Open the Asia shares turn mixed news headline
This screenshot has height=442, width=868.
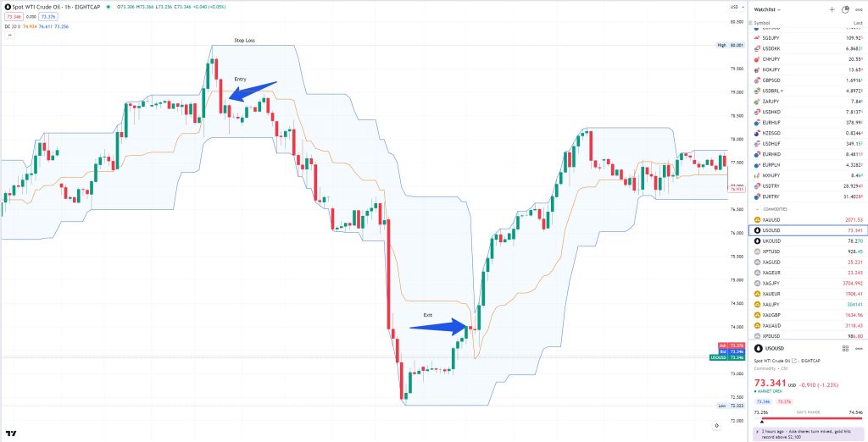pos(809,434)
